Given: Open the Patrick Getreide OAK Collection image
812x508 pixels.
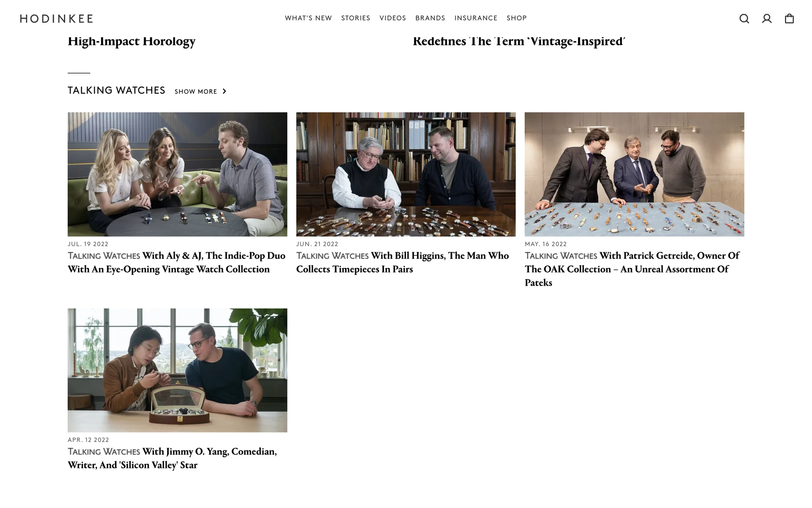Looking at the screenshot, I should pyautogui.click(x=634, y=174).
